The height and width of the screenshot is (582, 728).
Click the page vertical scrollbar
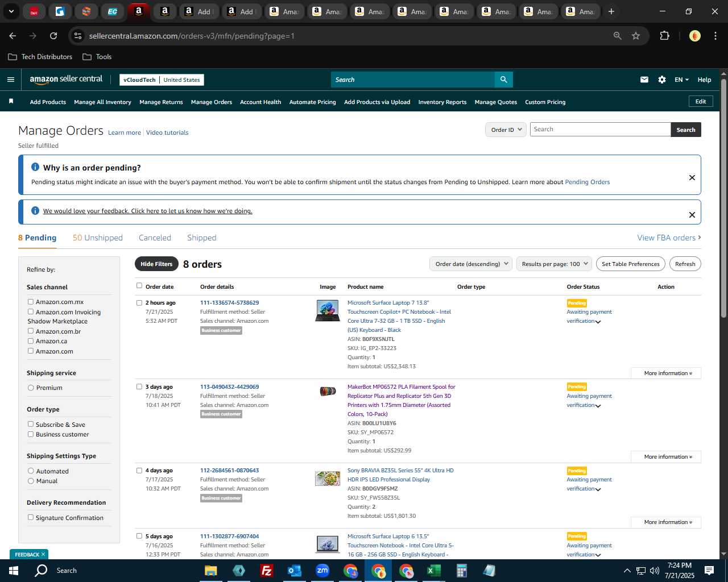[x=723, y=199]
